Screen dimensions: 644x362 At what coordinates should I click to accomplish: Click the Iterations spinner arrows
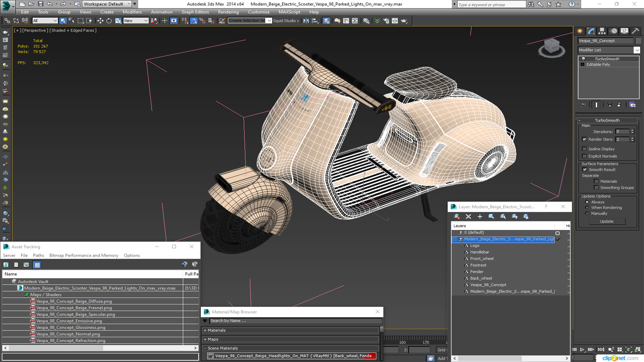(632, 132)
